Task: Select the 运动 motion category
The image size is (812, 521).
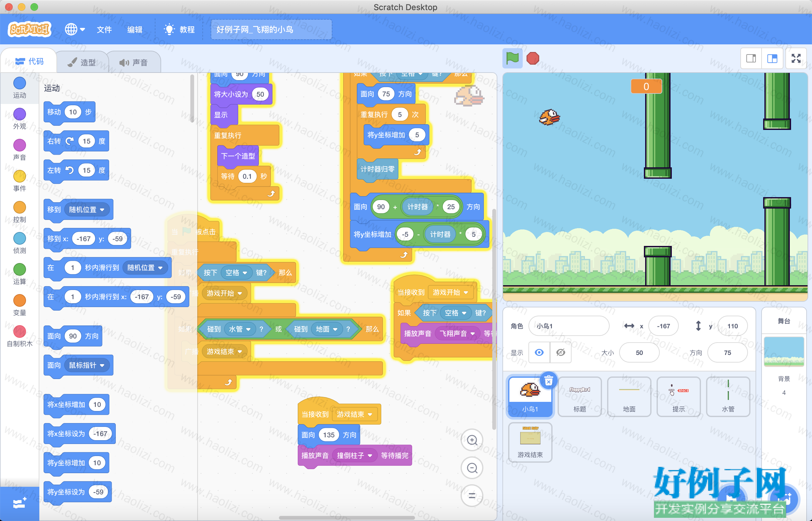Action: tap(20, 88)
